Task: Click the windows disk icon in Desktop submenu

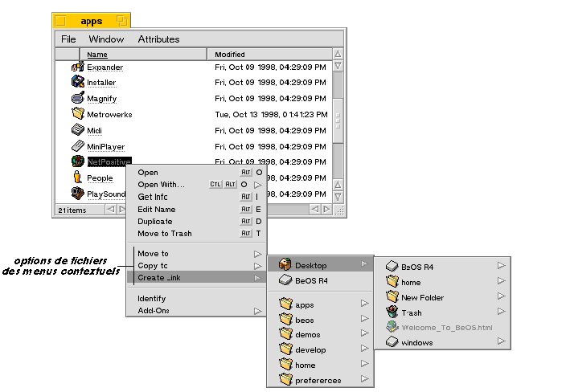Action: (392, 342)
